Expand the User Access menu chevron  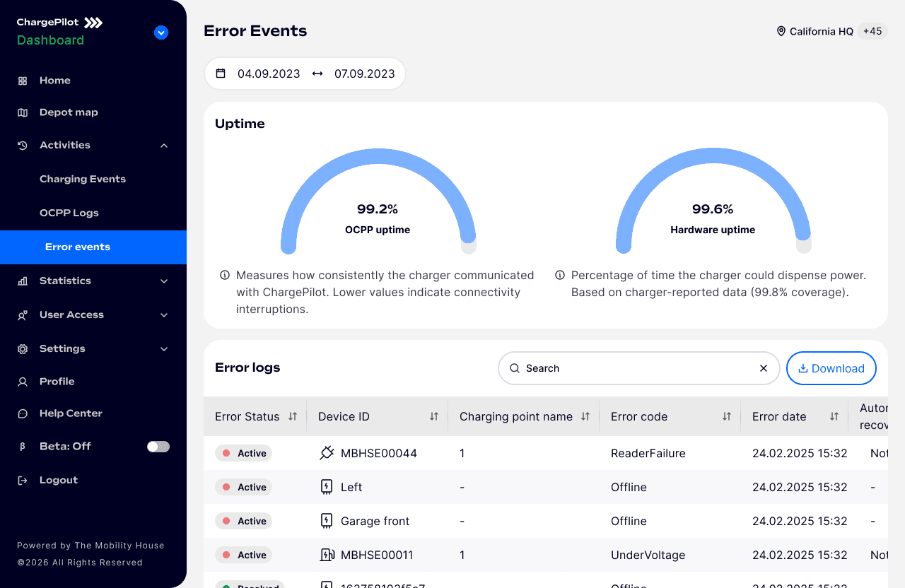point(164,315)
